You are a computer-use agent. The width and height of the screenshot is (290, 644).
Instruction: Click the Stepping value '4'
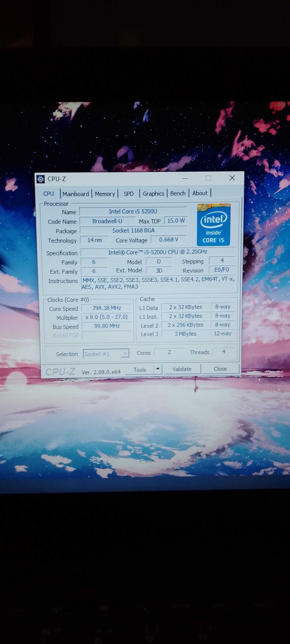(222, 261)
